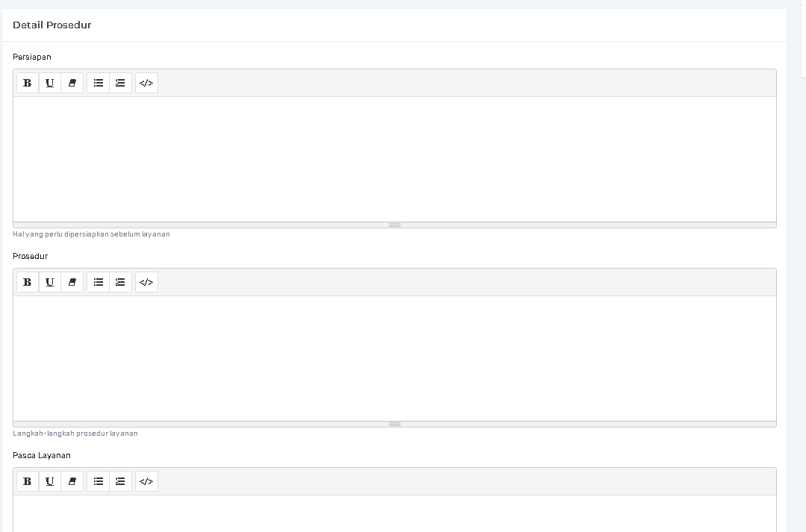
Task: Open code view in Persiapan editor
Action: tap(146, 83)
